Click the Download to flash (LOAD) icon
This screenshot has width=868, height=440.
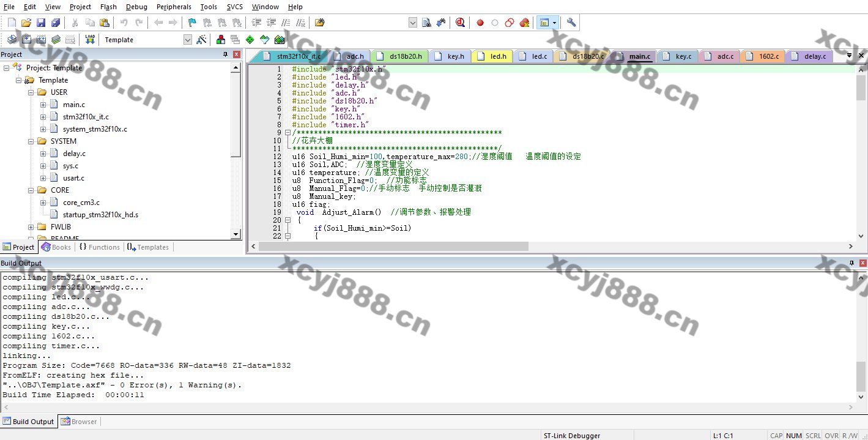click(90, 40)
